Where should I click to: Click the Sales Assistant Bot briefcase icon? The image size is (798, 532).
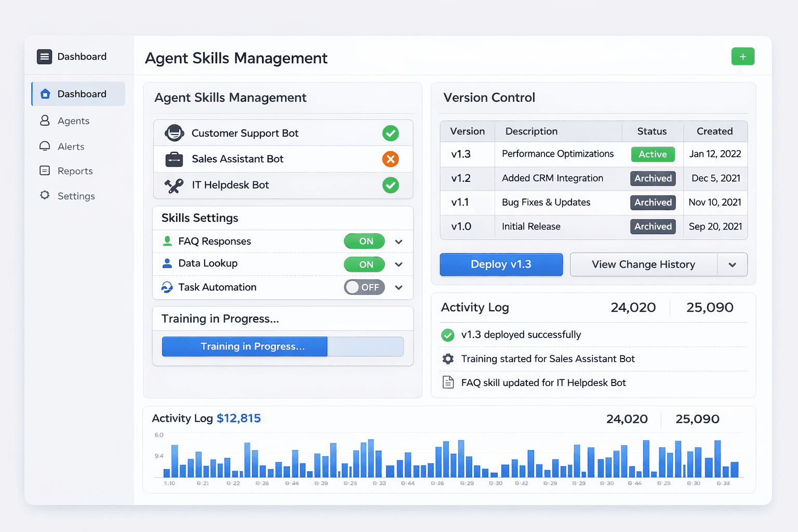coord(175,159)
